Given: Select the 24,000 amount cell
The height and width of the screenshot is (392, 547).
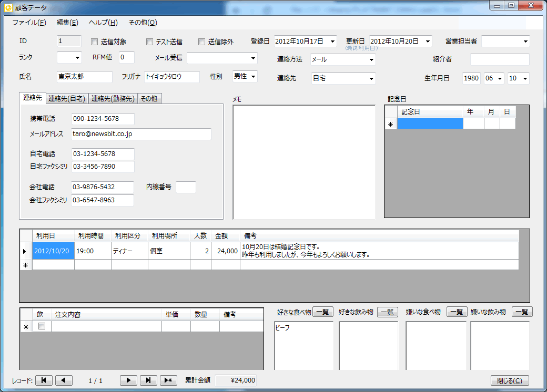Looking at the screenshot, I should pyautogui.click(x=226, y=251).
